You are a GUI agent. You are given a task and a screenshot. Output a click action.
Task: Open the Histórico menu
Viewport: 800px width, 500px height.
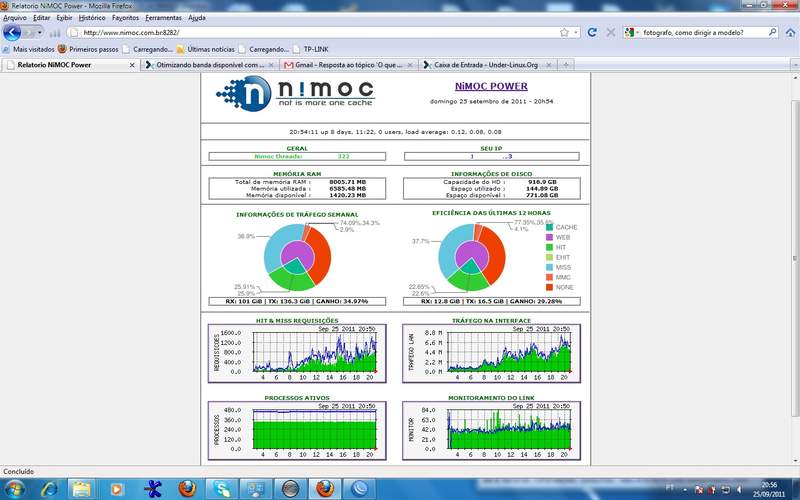(92, 18)
